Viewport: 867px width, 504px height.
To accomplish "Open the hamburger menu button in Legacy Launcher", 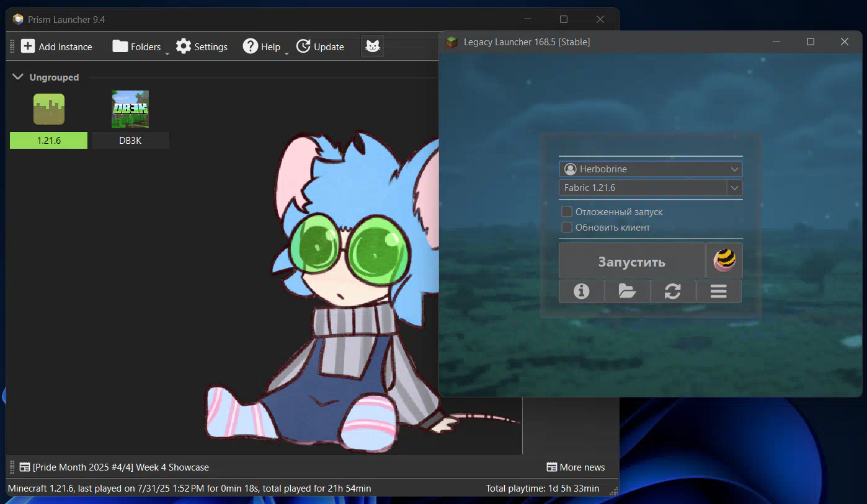I will coord(719,291).
